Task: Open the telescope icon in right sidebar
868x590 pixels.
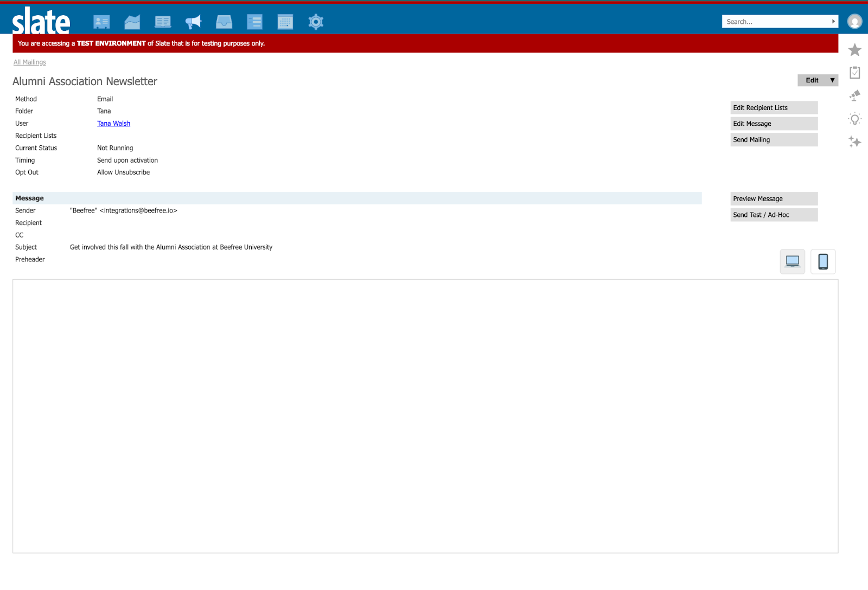Action: (x=855, y=95)
